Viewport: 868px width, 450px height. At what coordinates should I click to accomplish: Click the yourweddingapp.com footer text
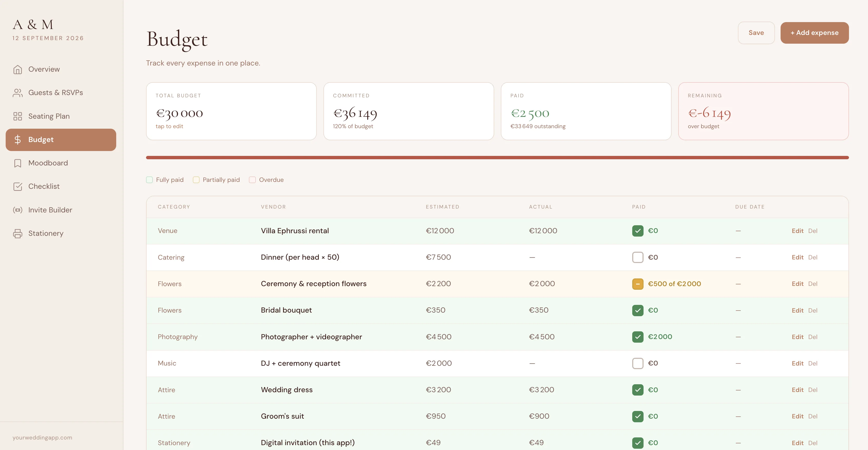pyautogui.click(x=42, y=438)
